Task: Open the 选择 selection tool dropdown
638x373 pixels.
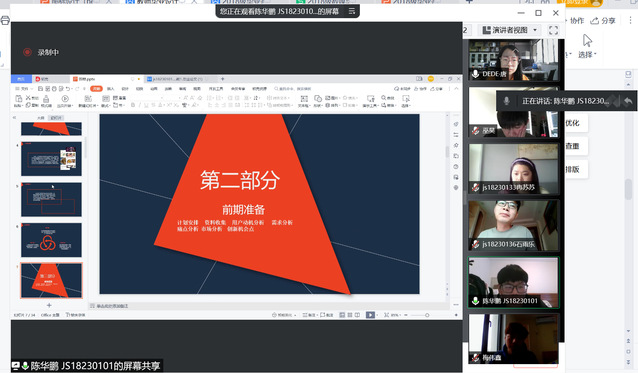Action: pyautogui.click(x=587, y=55)
